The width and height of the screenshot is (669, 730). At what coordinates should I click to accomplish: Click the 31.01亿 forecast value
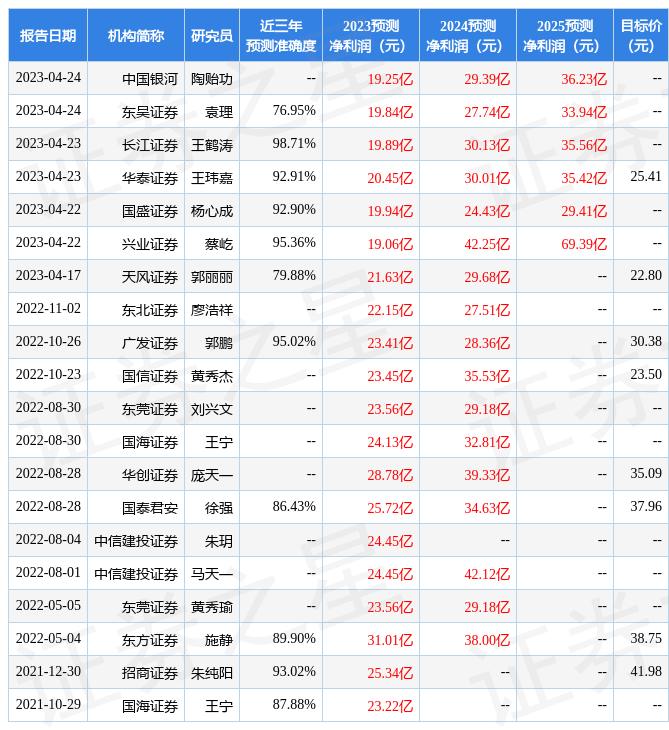390,641
